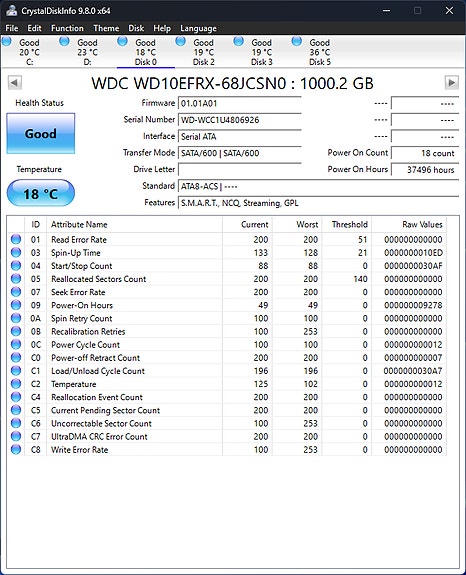
Task: Click the CrystalDiskInfo app icon in title bar
Action: (x=11, y=11)
